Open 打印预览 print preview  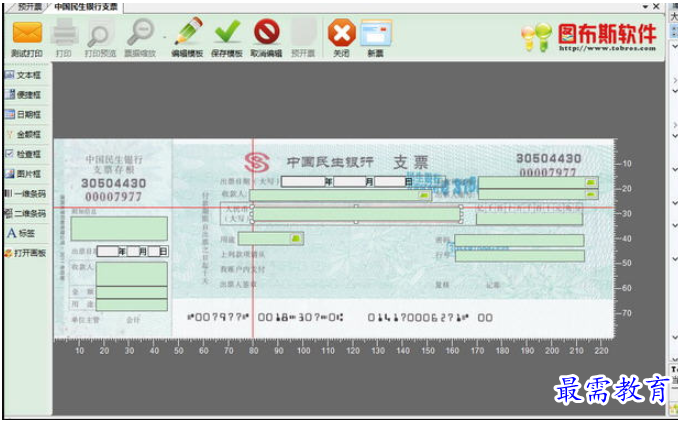(100, 33)
